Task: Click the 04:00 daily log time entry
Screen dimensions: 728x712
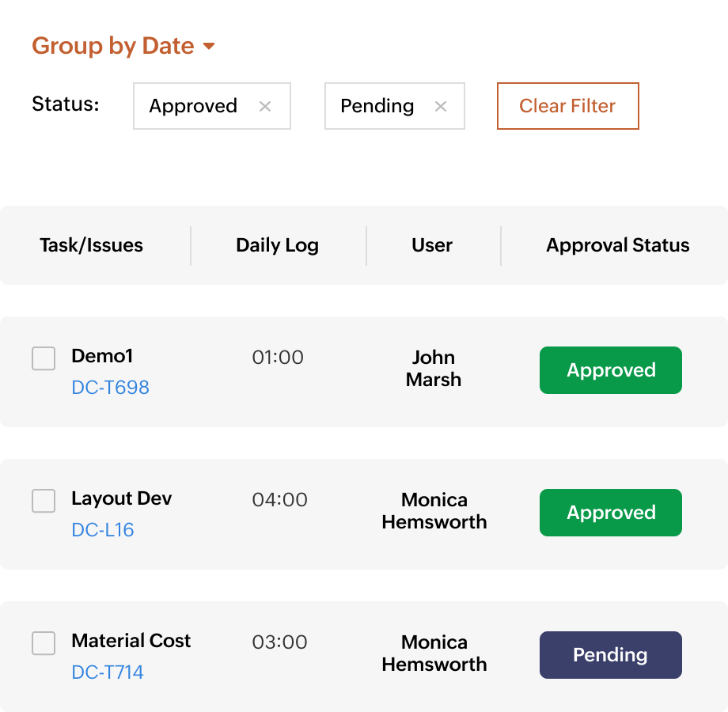Action: tap(279, 500)
